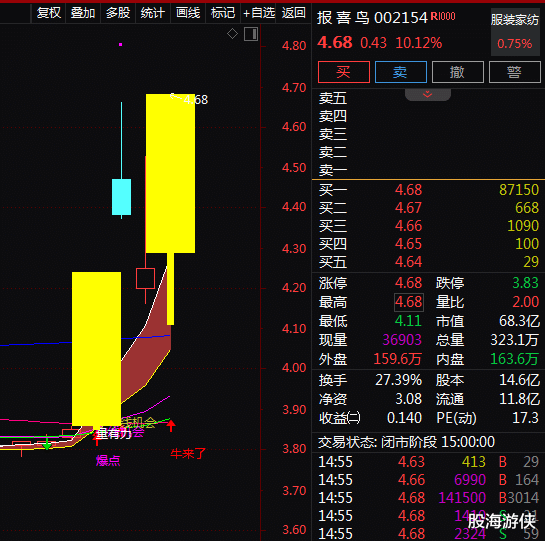Viewport: 545px width, 541px height.
Task: Click the red 买 buy button
Action: pos(343,72)
